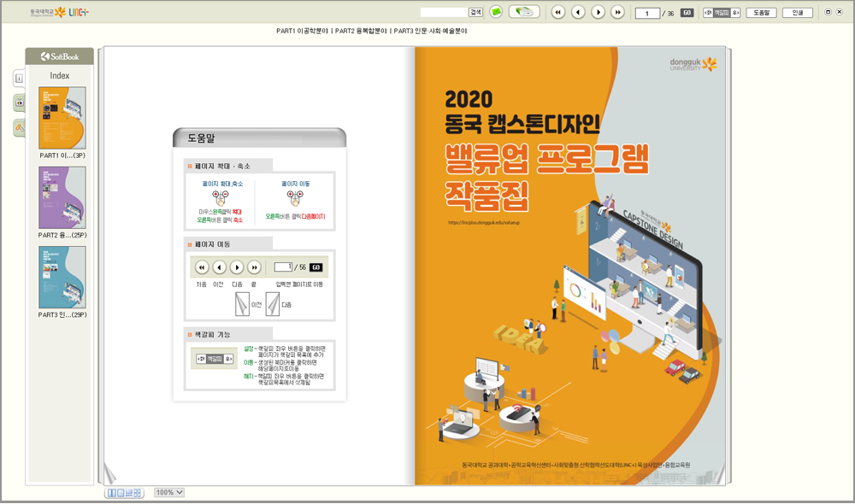Click the PART2 융...(25P) label
The image size is (855, 504).
(62, 235)
